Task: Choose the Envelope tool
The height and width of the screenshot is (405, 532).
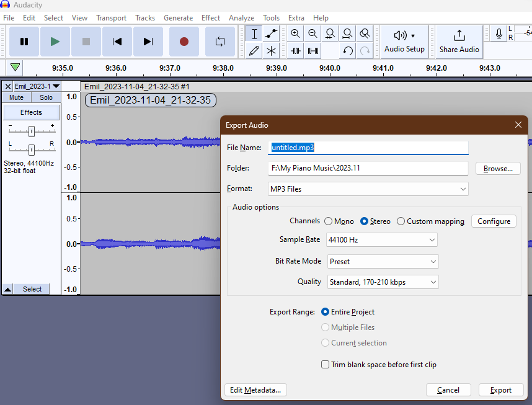Action: click(x=271, y=33)
